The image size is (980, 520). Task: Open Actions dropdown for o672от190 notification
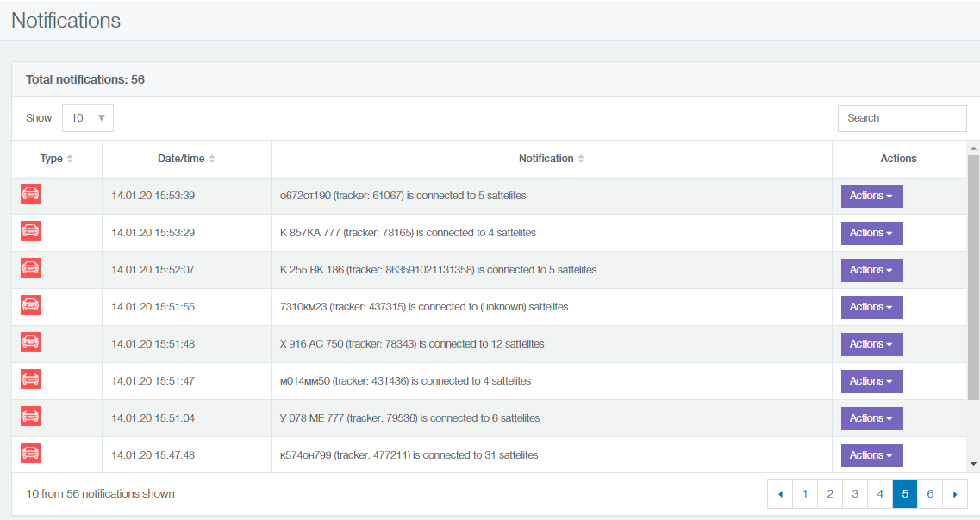pyautogui.click(x=872, y=196)
